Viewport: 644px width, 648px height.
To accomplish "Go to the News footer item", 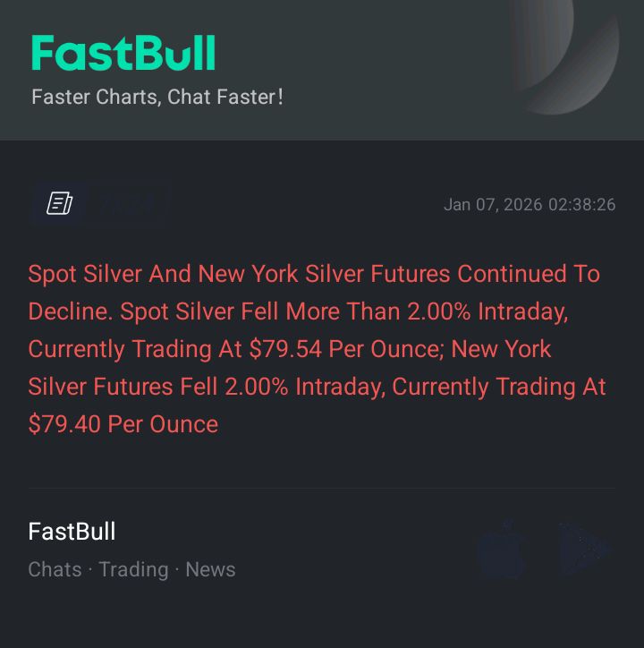I will tap(210, 569).
